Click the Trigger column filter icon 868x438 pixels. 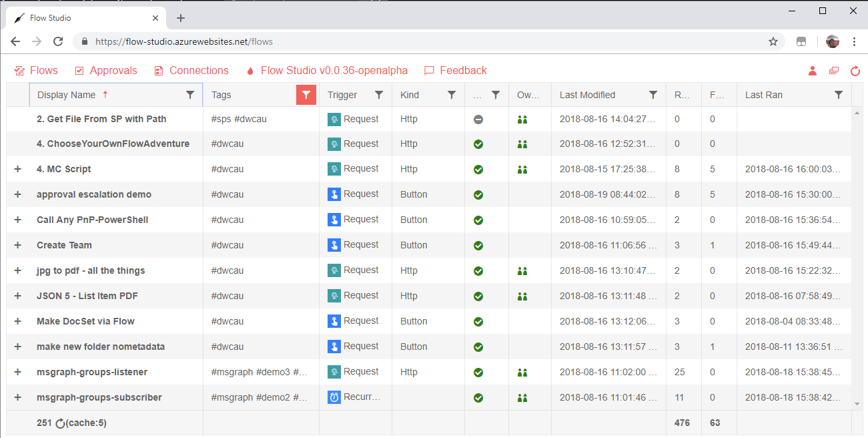379,95
